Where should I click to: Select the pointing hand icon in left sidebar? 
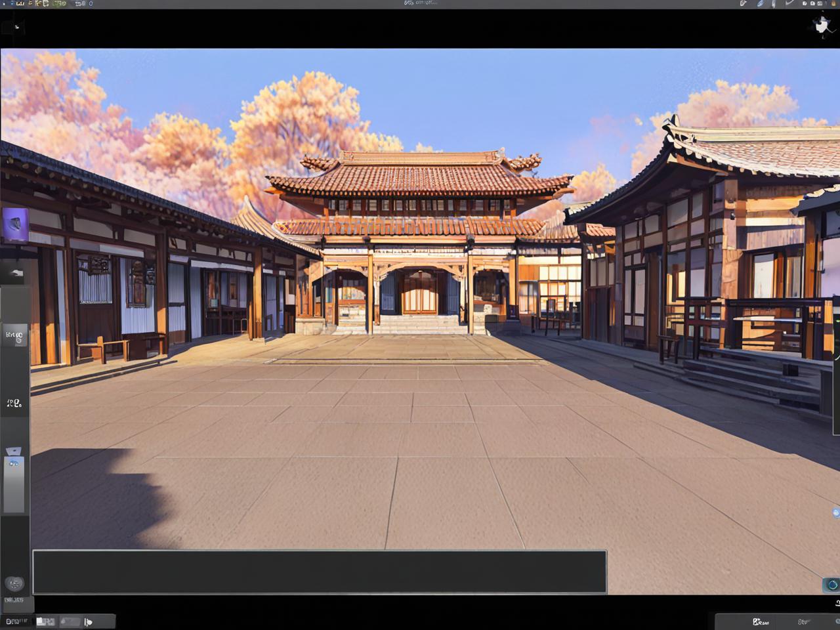point(15,273)
